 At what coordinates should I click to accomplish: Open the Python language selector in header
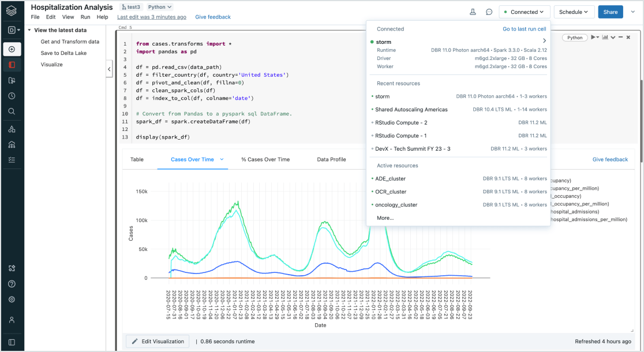pyautogui.click(x=160, y=8)
